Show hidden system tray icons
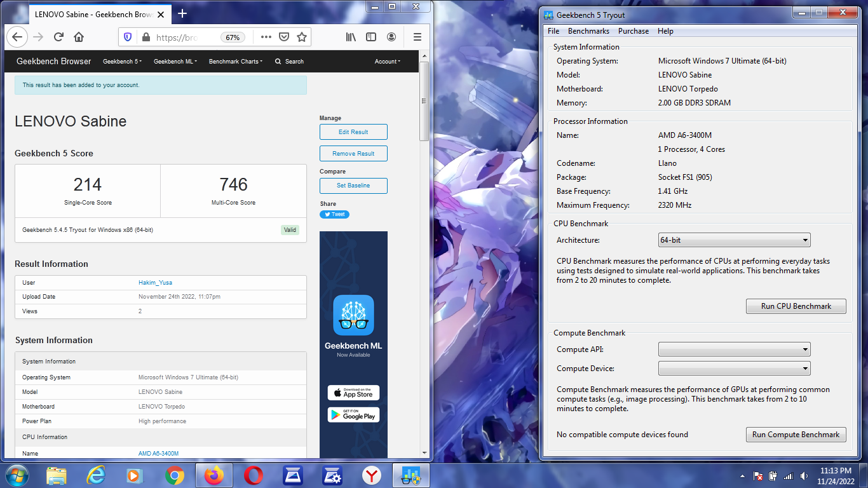Viewport: 868px width, 488px height. (x=742, y=476)
